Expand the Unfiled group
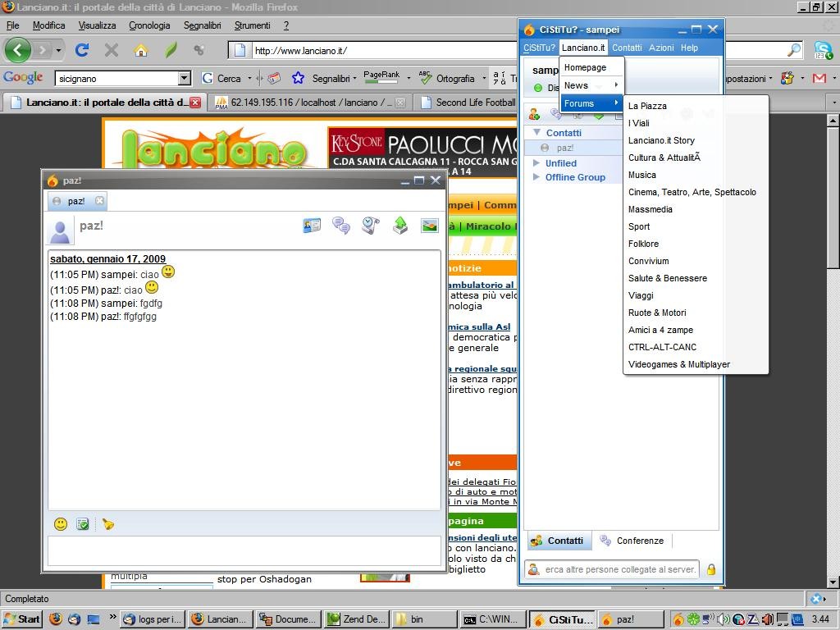This screenshot has width=840, height=630. [x=536, y=163]
